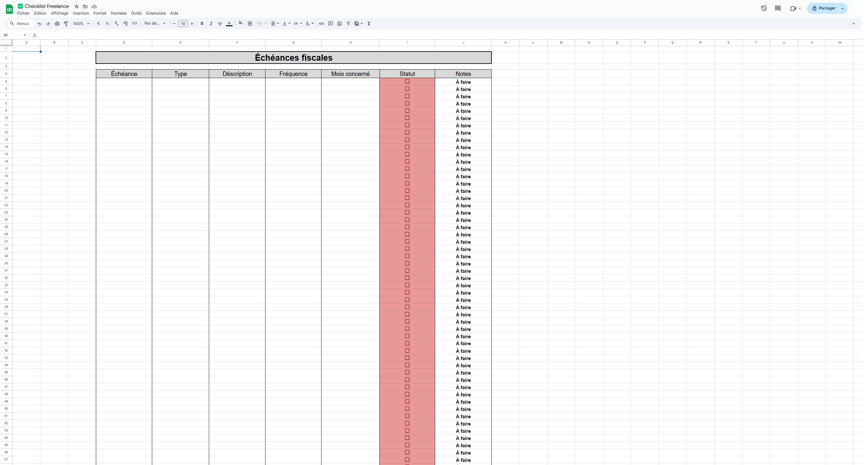Open horizontal align dropdown
This screenshot has width=868, height=465.
point(275,24)
